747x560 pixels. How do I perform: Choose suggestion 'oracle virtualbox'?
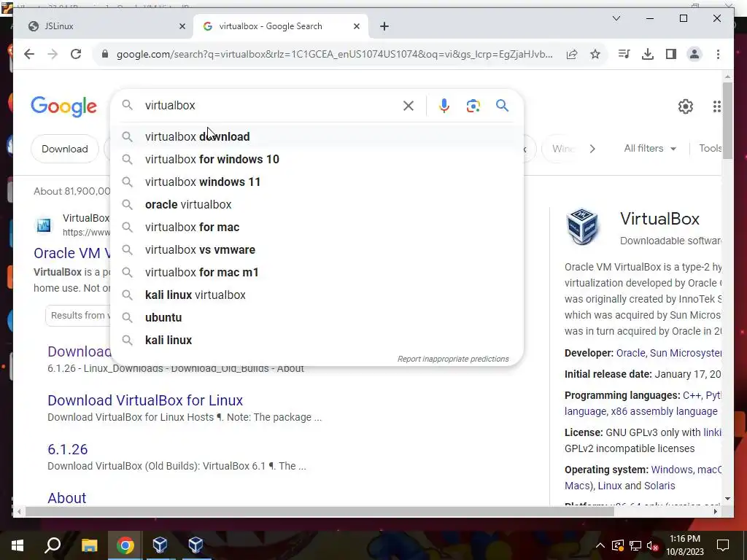tap(317, 204)
